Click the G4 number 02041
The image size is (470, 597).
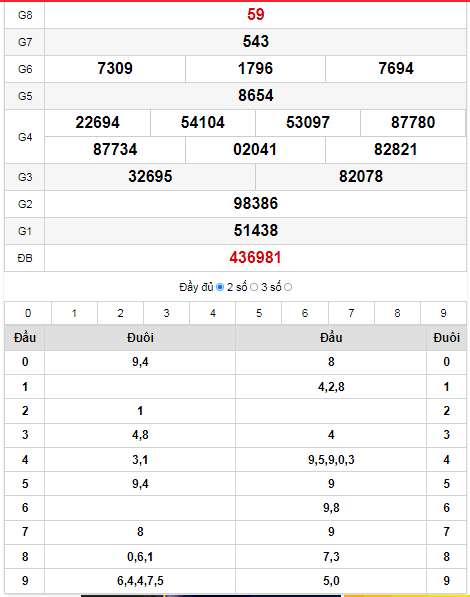click(x=255, y=150)
